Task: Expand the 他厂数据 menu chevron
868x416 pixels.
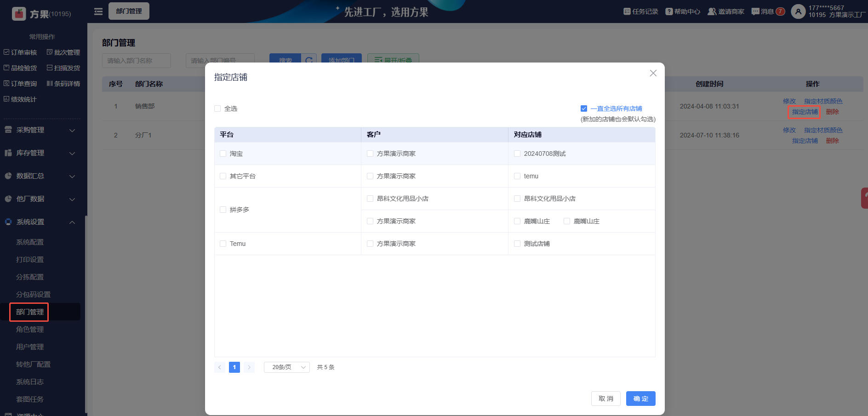Action: 72,199
